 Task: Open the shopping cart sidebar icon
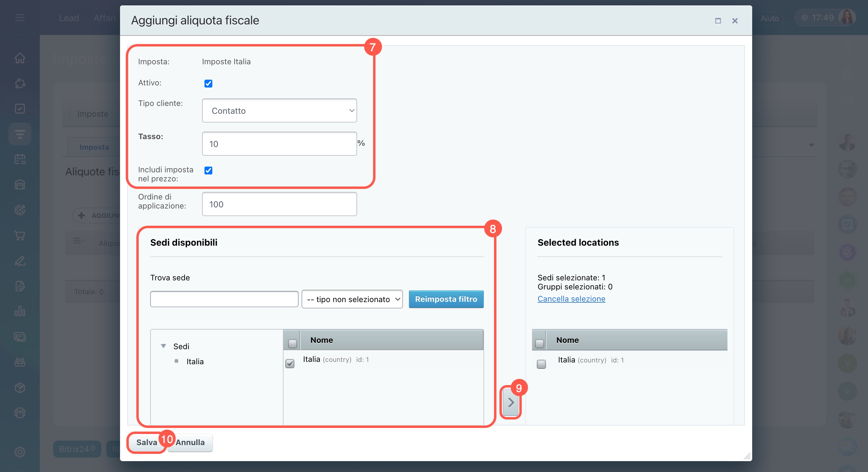click(x=20, y=235)
